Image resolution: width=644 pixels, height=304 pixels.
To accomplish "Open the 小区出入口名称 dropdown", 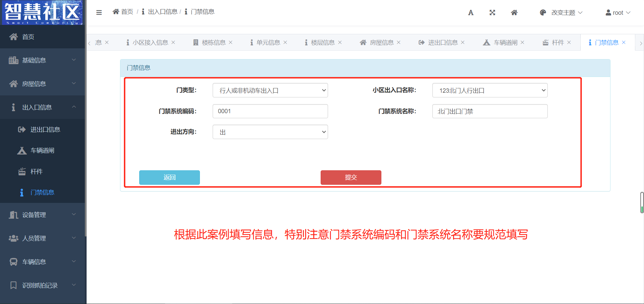I will pyautogui.click(x=490, y=90).
